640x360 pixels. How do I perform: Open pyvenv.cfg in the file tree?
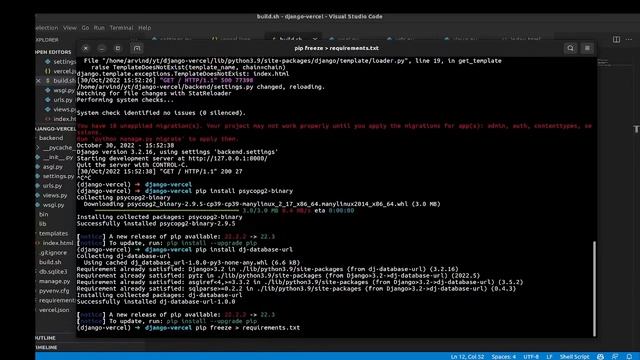53,291
